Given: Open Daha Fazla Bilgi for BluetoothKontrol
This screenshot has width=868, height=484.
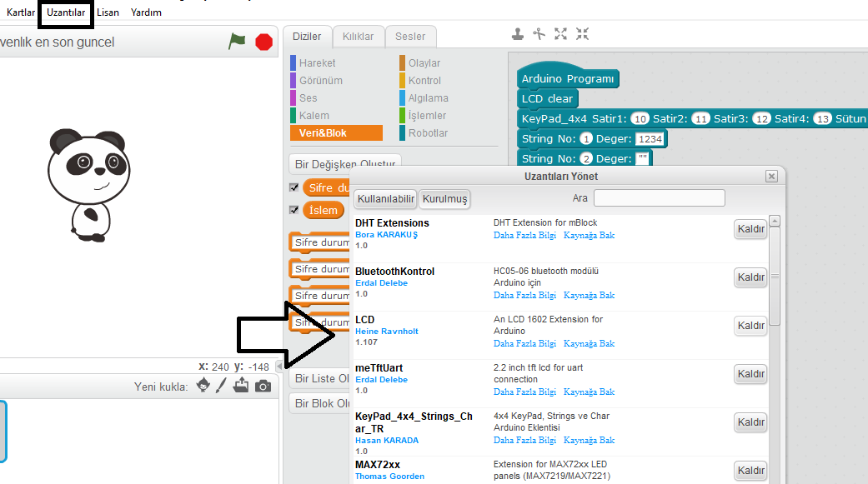Looking at the screenshot, I should 524,296.
